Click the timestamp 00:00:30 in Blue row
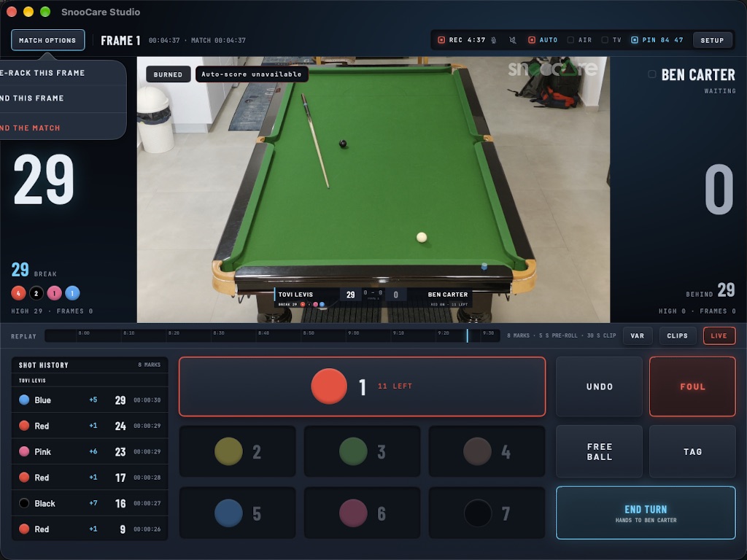Image resolution: width=747 pixels, height=560 pixels. point(147,400)
